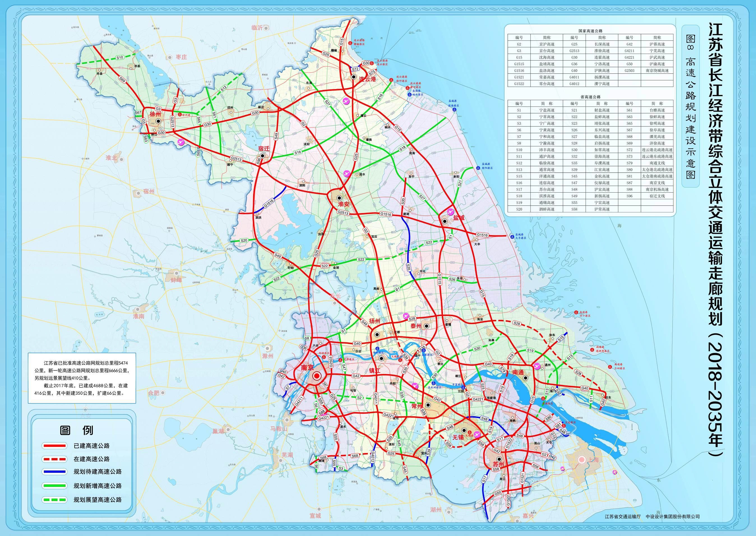
Task: Click the S20 road label near Sihong
Action: (244, 241)
